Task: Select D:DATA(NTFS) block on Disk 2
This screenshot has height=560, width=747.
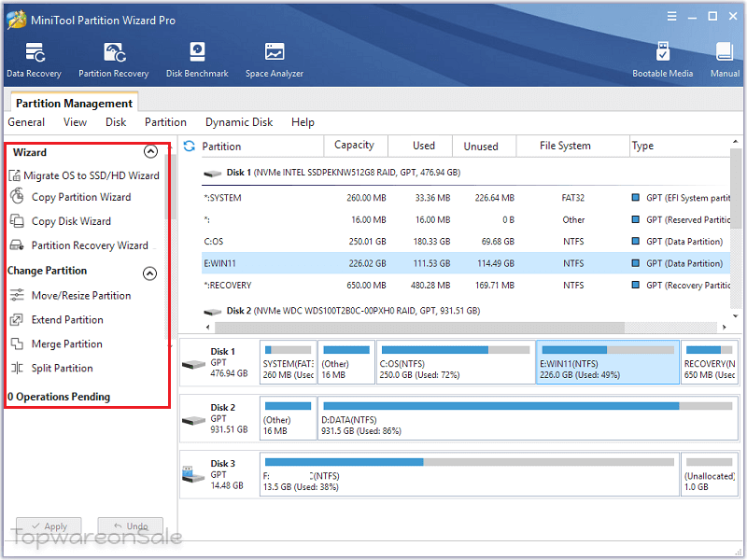Action: coord(528,418)
